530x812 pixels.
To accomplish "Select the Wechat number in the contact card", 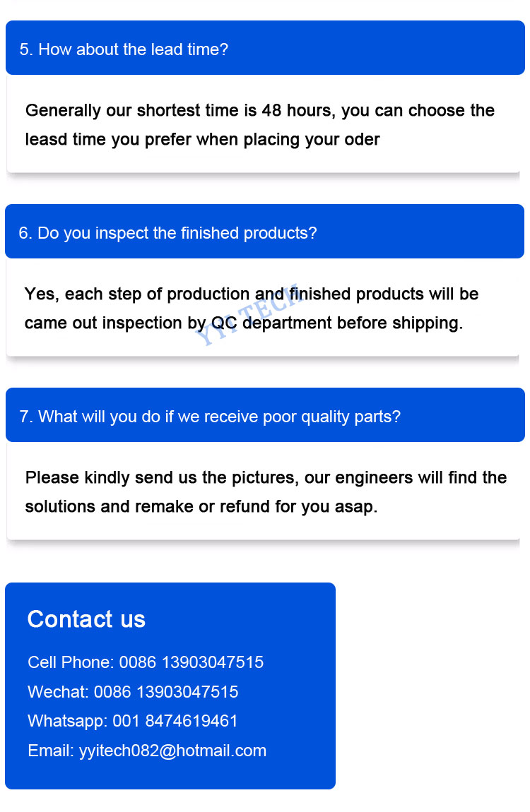I will [166, 692].
